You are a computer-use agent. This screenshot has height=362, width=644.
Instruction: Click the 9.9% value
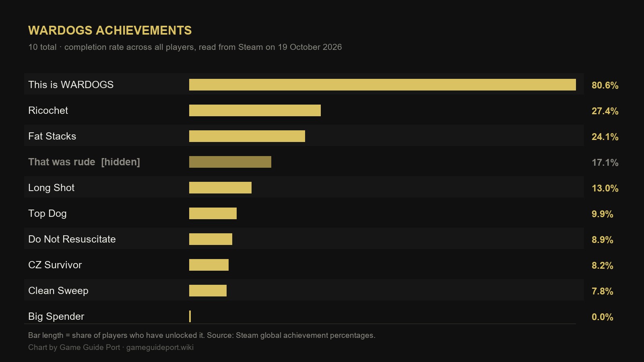[x=602, y=214]
